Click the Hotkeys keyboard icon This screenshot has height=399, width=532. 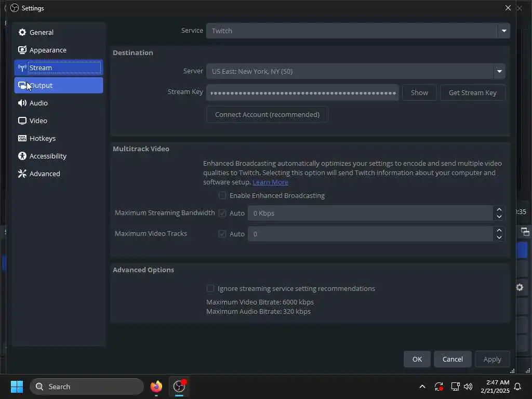click(22, 138)
